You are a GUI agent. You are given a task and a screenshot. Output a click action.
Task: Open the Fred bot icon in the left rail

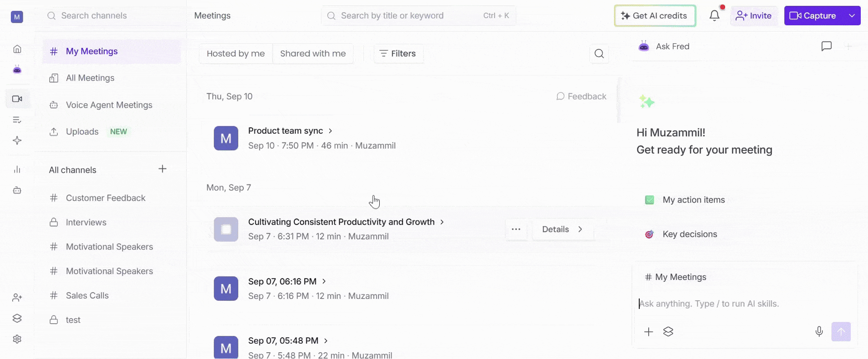[17, 70]
